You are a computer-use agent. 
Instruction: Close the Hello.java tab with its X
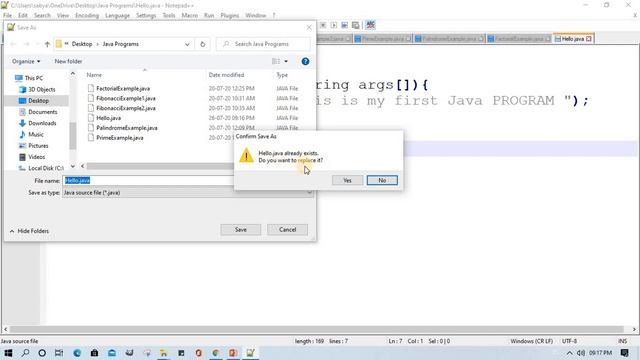pos(589,39)
